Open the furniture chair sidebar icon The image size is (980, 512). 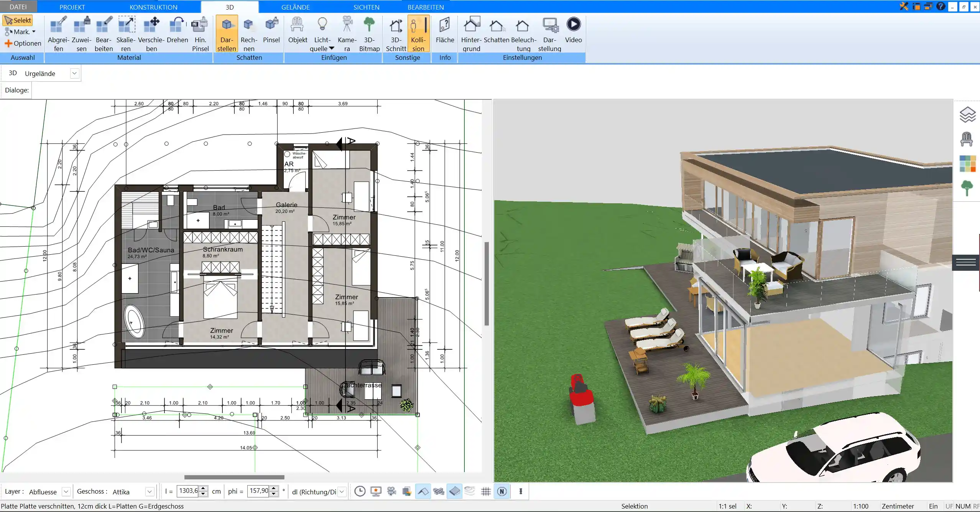pos(967,139)
